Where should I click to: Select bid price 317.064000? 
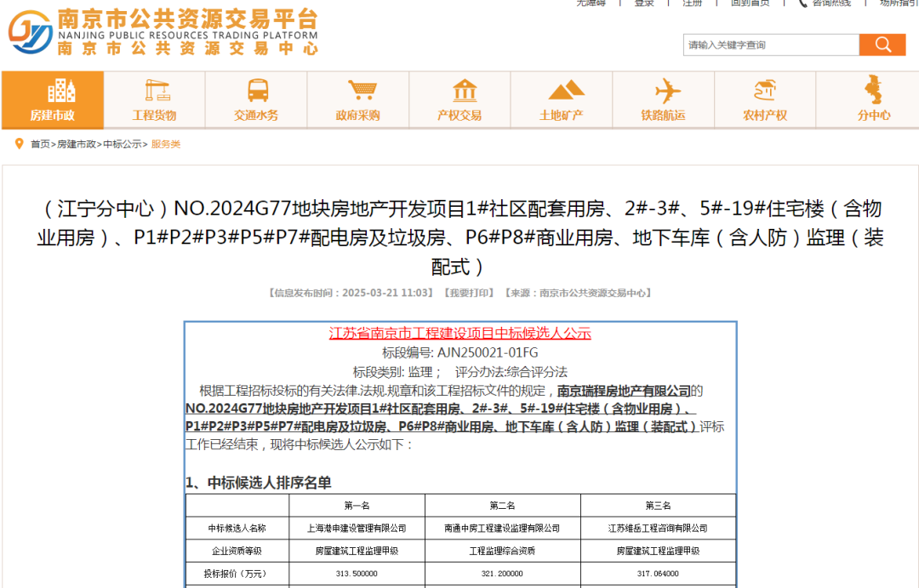click(x=658, y=574)
